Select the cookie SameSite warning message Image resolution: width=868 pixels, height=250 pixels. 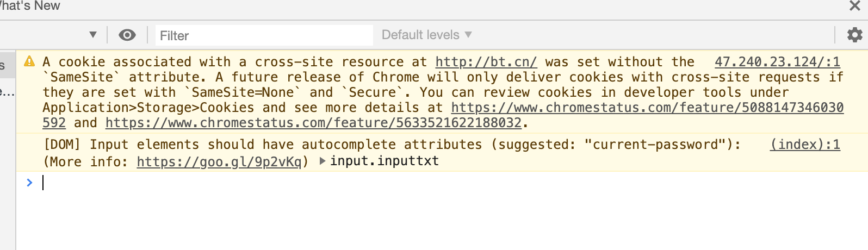[442, 92]
